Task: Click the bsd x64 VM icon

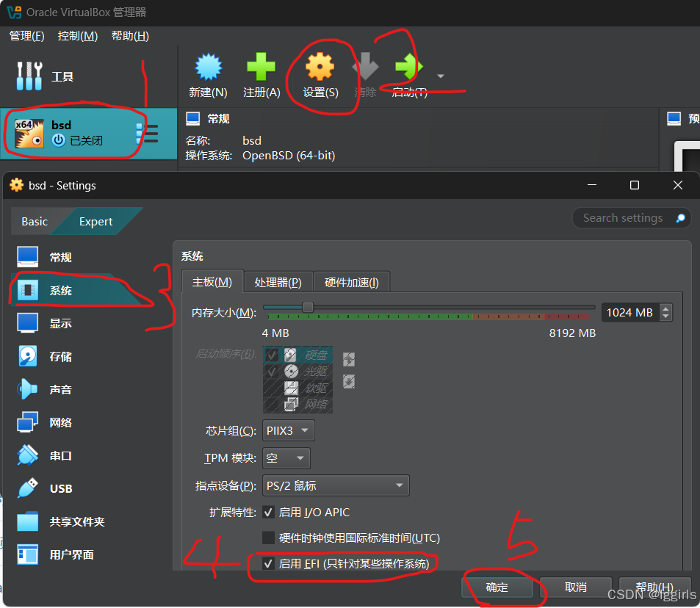Action: 29,133
